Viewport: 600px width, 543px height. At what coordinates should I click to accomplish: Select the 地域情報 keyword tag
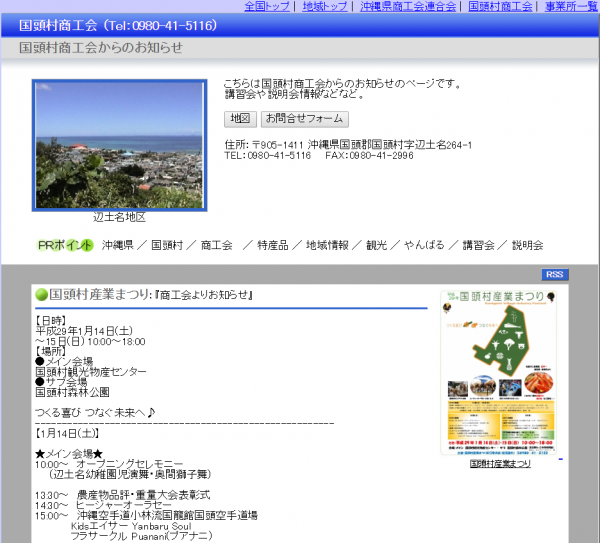tap(327, 245)
